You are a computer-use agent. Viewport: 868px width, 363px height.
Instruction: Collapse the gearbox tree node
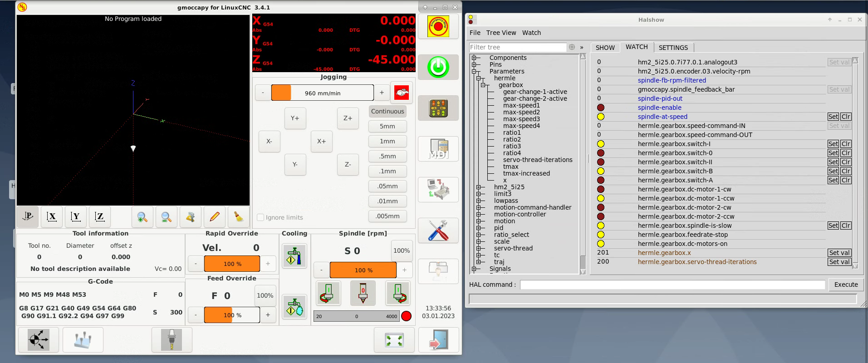(x=483, y=85)
